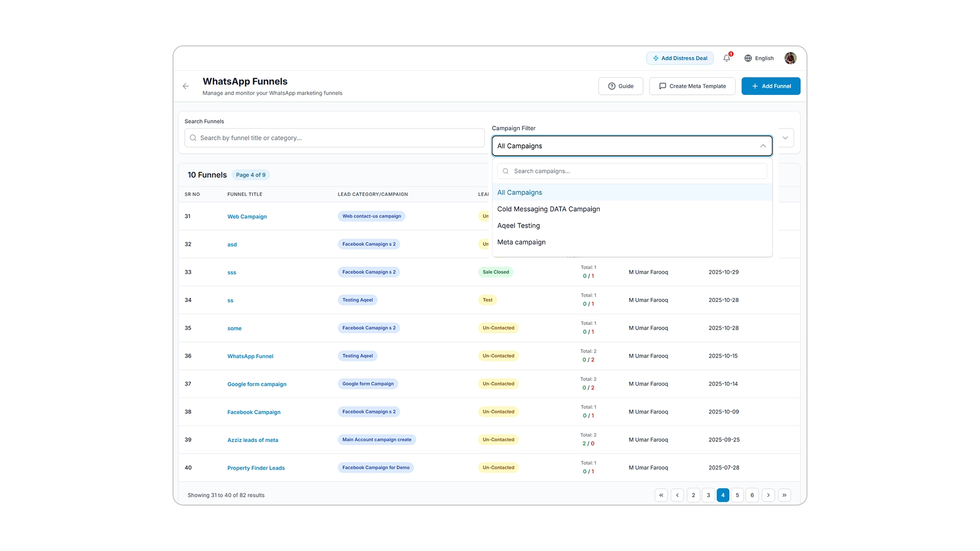Jump to last page with double-right arrows

click(785, 495)
